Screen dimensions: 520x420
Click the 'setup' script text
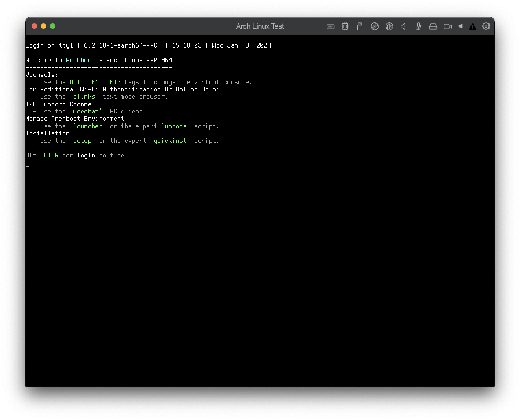coord(82,141)
